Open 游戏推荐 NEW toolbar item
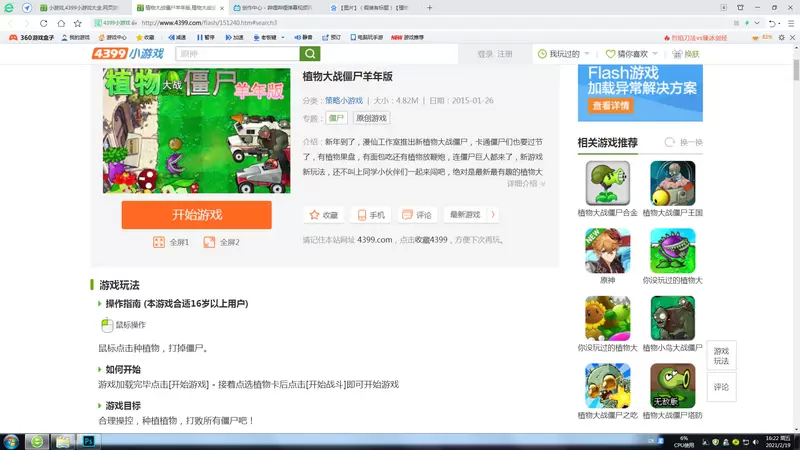 pyautogui.click(x=407, y=37)
